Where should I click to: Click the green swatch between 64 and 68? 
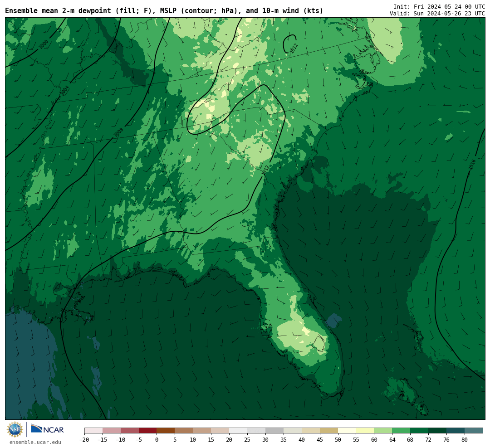pos(401,431)
